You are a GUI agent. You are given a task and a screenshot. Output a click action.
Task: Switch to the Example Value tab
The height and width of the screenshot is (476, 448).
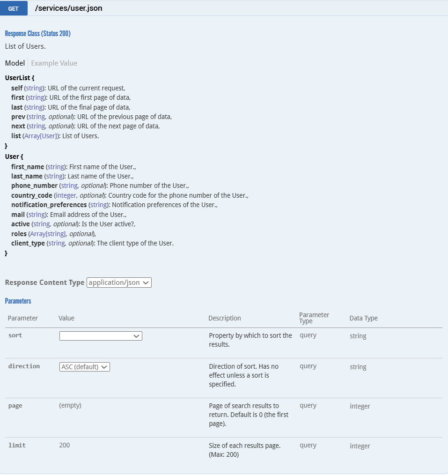54,63
